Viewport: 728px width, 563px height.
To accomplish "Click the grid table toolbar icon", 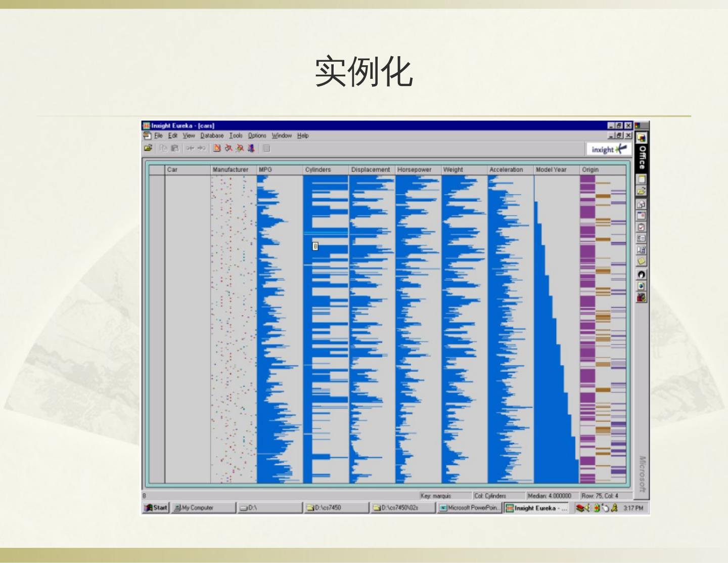I will coord(266,148).
